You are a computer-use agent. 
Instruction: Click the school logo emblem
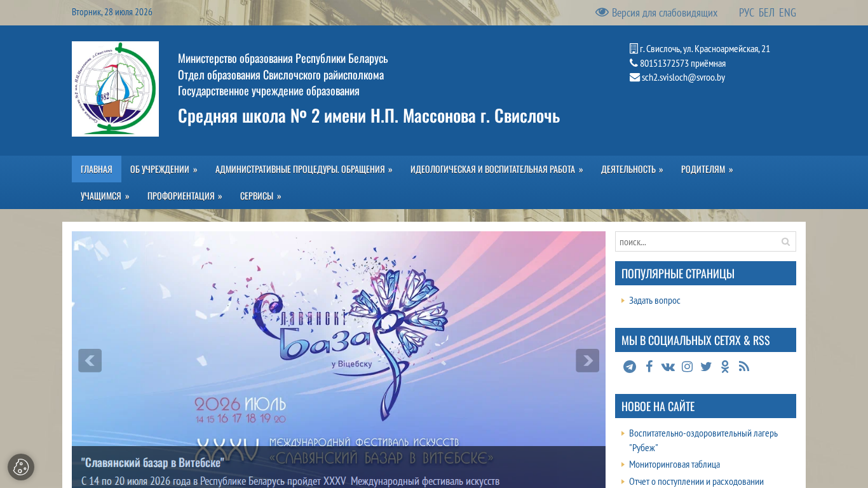pos(115,89)
